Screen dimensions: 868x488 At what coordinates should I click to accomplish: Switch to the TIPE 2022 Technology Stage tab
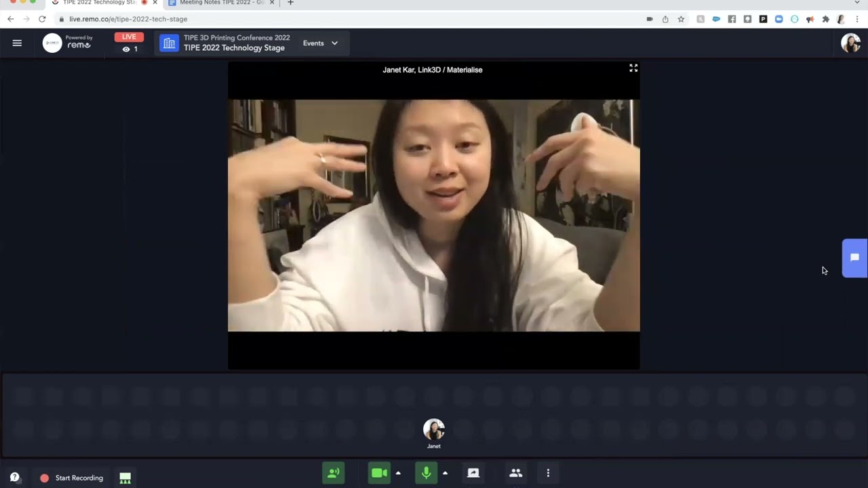[x=99, y=3]
